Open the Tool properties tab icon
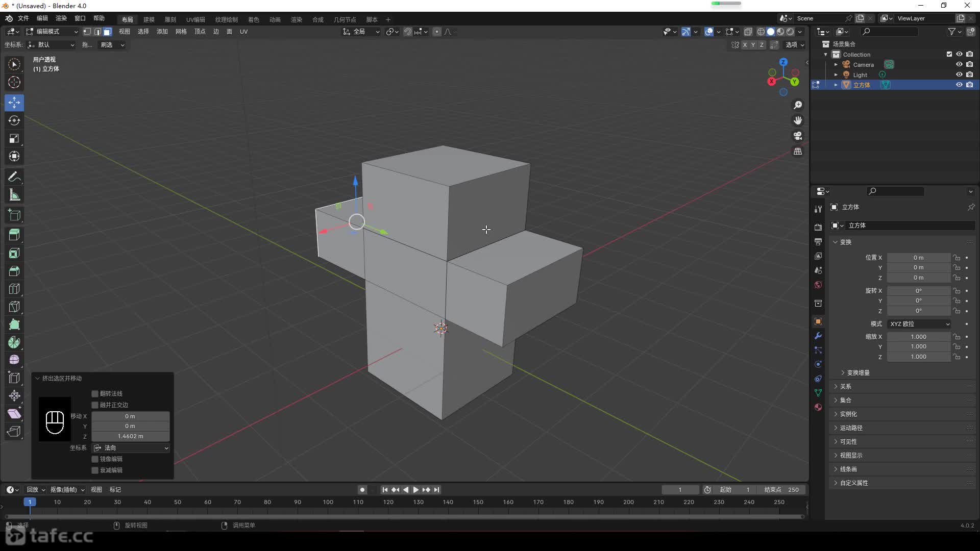This screenshot has width=980, height=551. [x=818, y=209]
